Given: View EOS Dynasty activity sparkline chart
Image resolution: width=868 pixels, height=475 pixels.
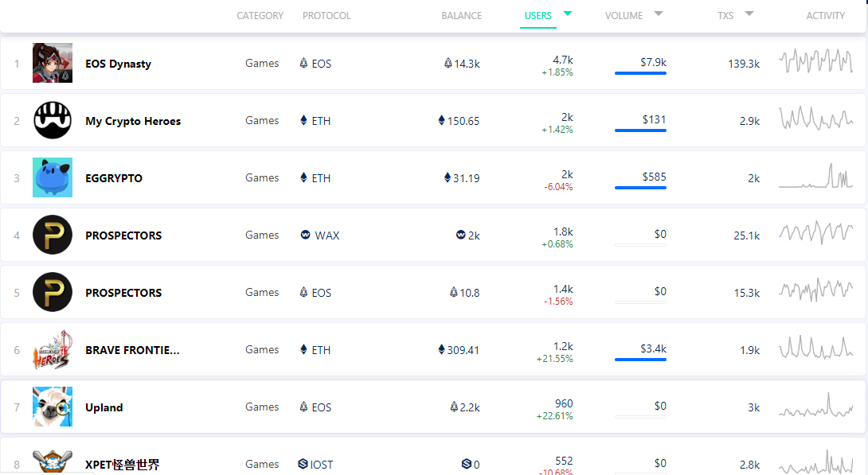Looking at the screenshot, I should [815, 61].
